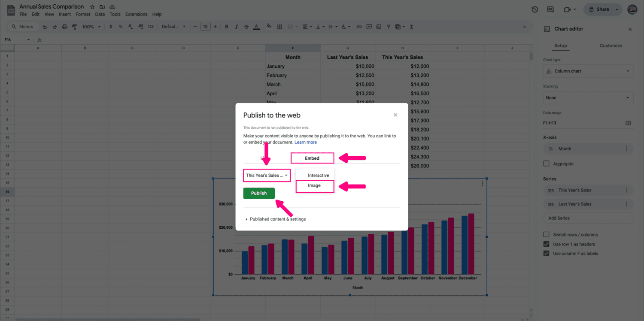The height and width of the screenshot is (321, 644).
Task: Uncheck Use column F as labels
Action: 546,253
